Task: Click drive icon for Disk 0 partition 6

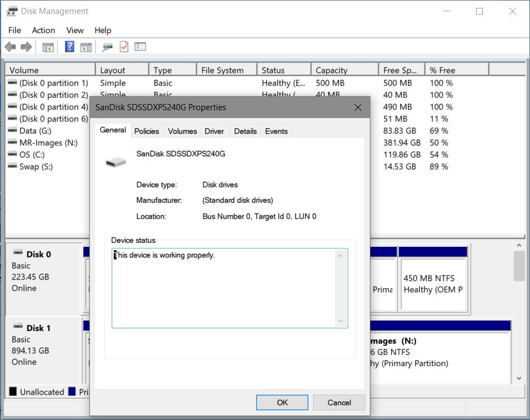Action: tap(12, 118)
